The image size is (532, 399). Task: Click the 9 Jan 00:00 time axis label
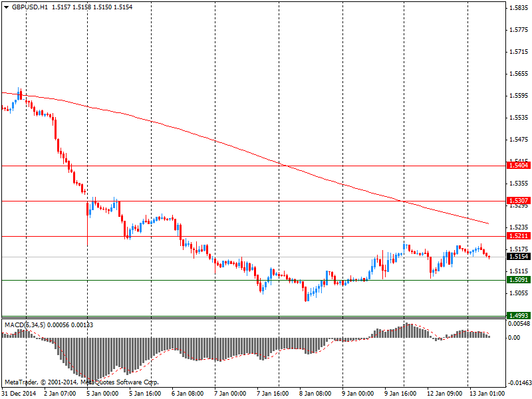358,394
